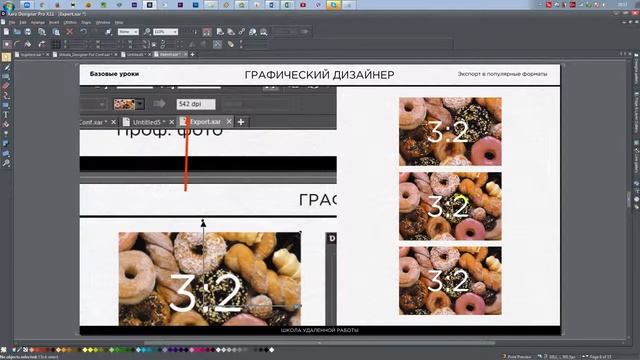The image size is (640, 360).
Task: Delete selection with the red X icon
Action: 70,32
